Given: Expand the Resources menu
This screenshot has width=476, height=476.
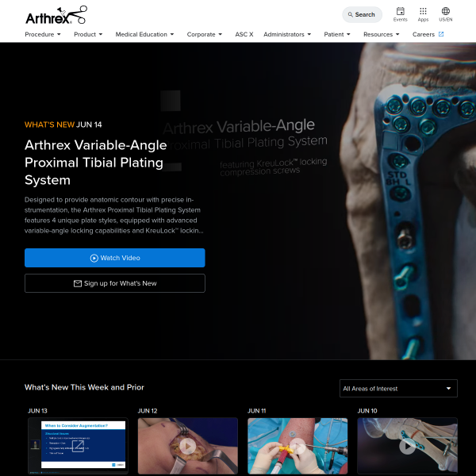Looking at the screenshot, I should tap(382, 34).
